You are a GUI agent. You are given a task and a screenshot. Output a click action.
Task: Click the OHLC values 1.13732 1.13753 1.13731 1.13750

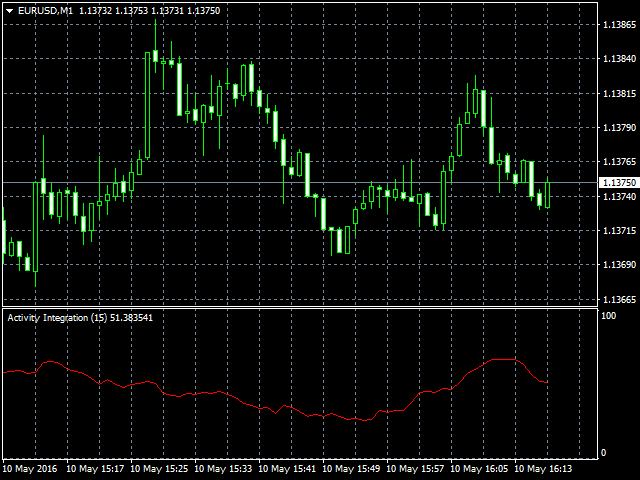tap(149, 11)
